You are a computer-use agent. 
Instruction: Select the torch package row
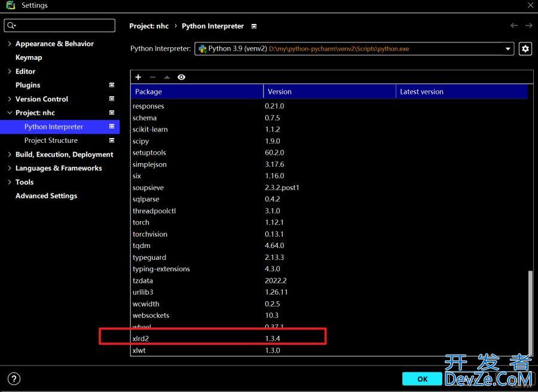coord(329,222)
